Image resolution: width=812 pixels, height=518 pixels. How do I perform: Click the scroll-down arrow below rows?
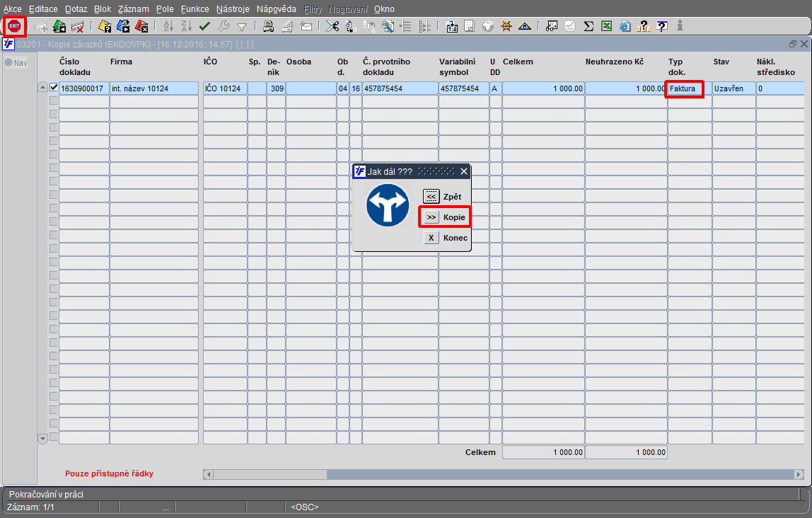43,439
